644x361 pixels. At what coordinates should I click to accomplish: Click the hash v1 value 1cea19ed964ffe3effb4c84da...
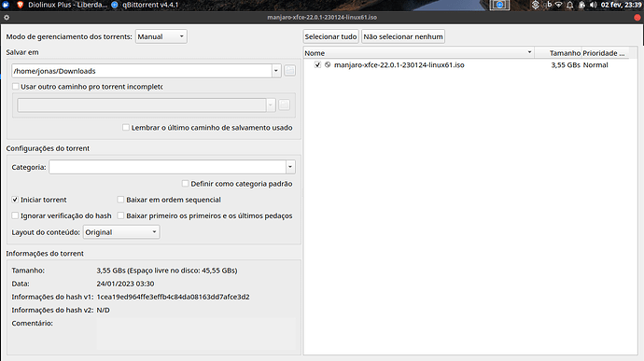click(x=173, y=297)
